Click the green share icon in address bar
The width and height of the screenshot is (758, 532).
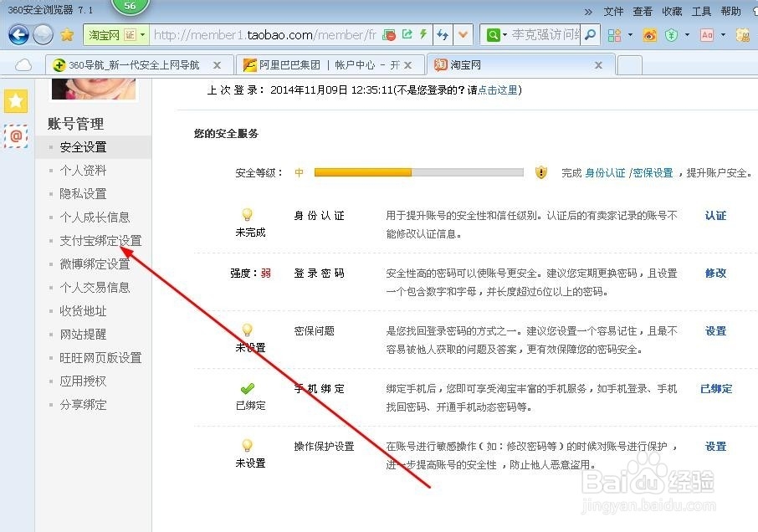(x=407, y=34)
